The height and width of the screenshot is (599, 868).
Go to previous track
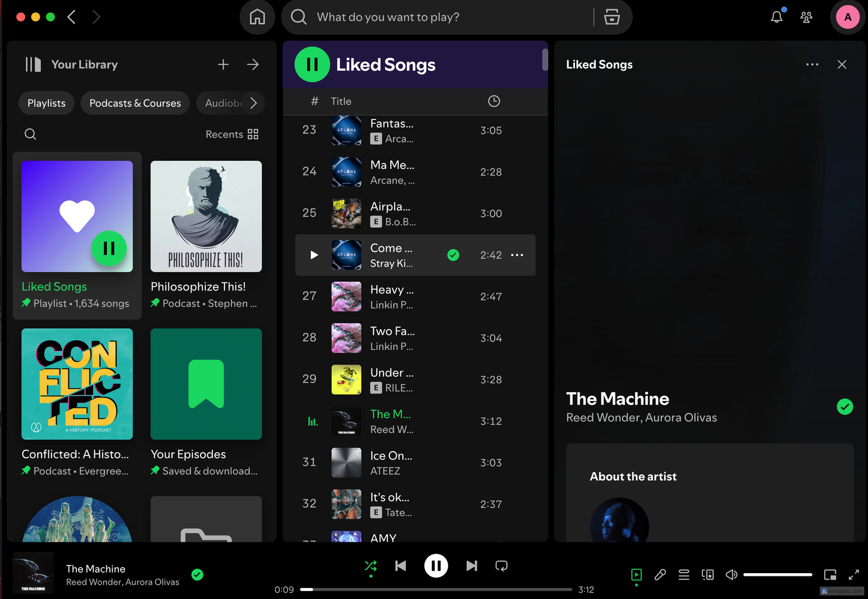click(400, 566)
